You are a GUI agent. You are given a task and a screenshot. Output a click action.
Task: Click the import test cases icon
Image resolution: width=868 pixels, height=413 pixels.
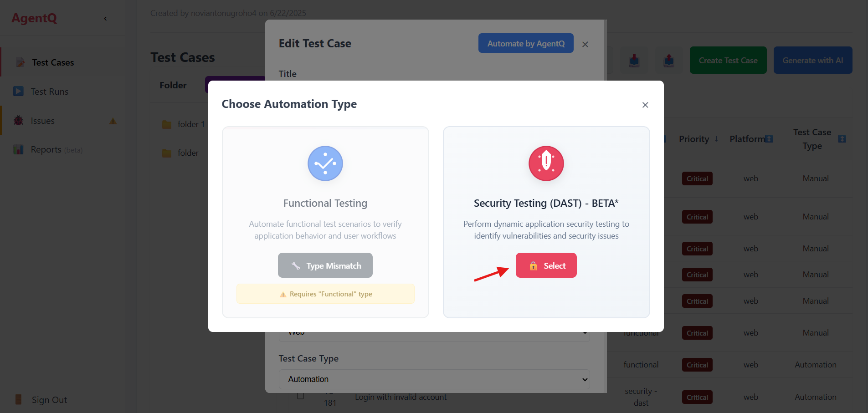(634, 60)
